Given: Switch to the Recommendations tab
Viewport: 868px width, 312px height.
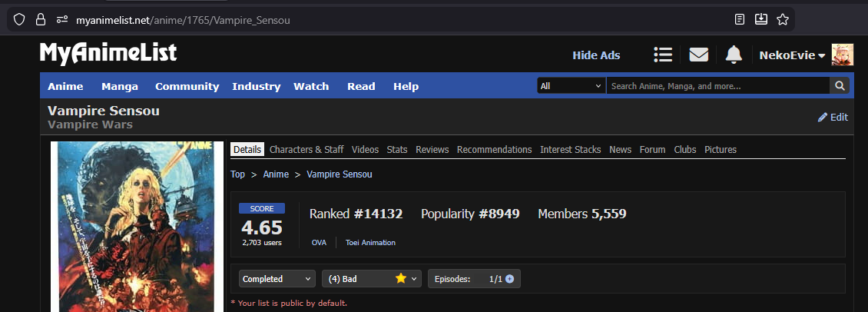Looking at the screenshot, I should coord(495,150).
